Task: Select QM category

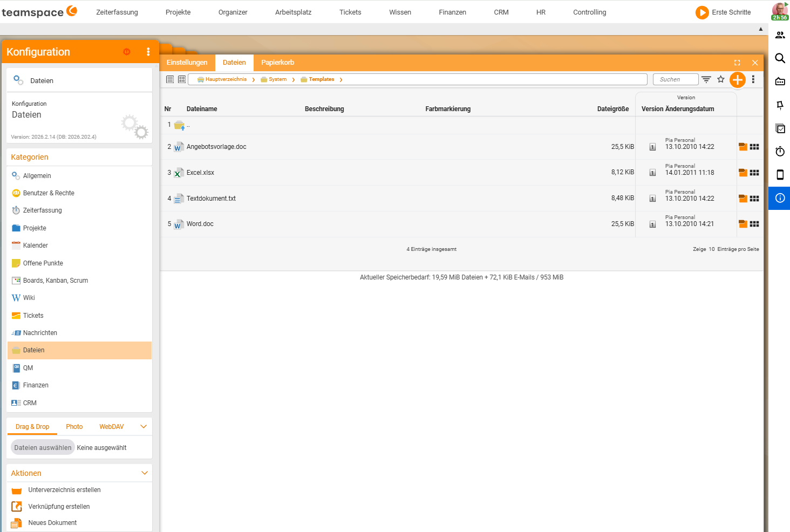Action: (79, 368)
